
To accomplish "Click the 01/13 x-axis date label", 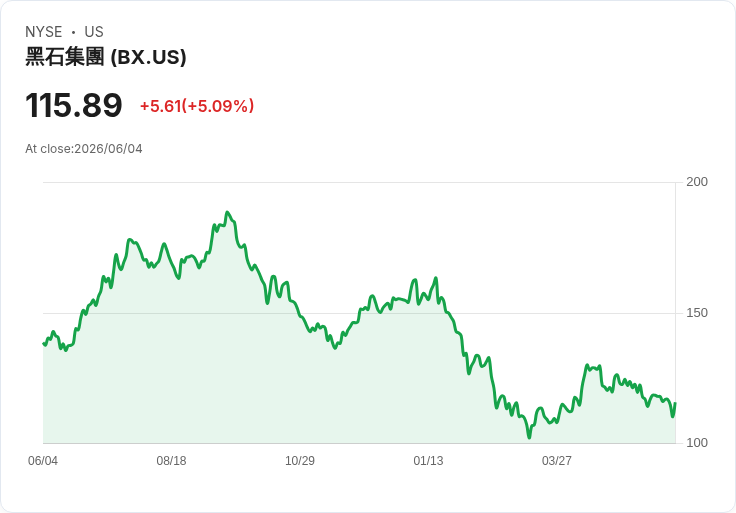I will coord(428,460).
